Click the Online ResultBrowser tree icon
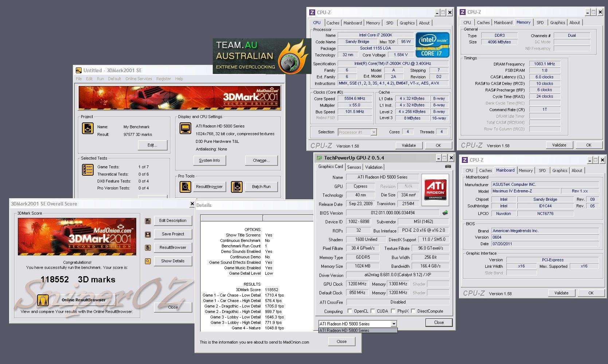 [x=43, y=300]
